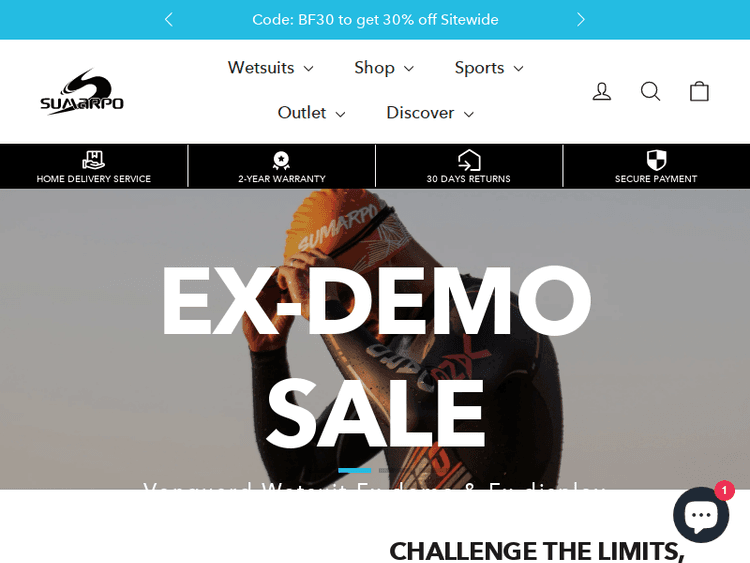Click the Secure Payment shield icon

pyautogui.click(x=656, y=160)
